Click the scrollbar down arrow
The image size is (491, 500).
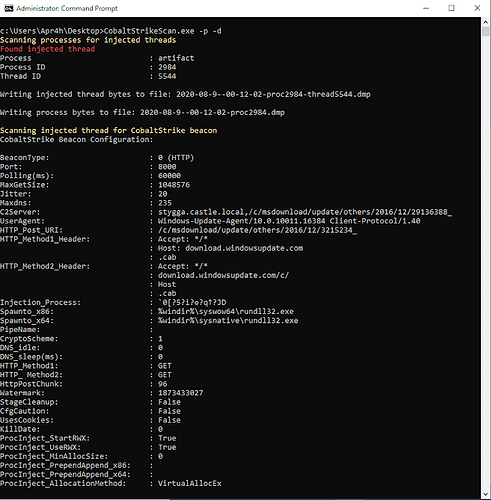485,494
